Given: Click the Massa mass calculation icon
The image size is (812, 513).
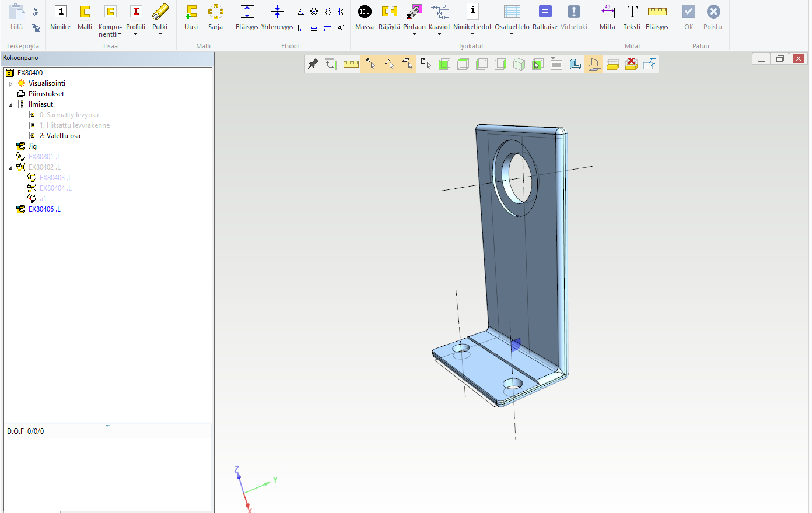Looking at the screenshot, I should 365,12.
